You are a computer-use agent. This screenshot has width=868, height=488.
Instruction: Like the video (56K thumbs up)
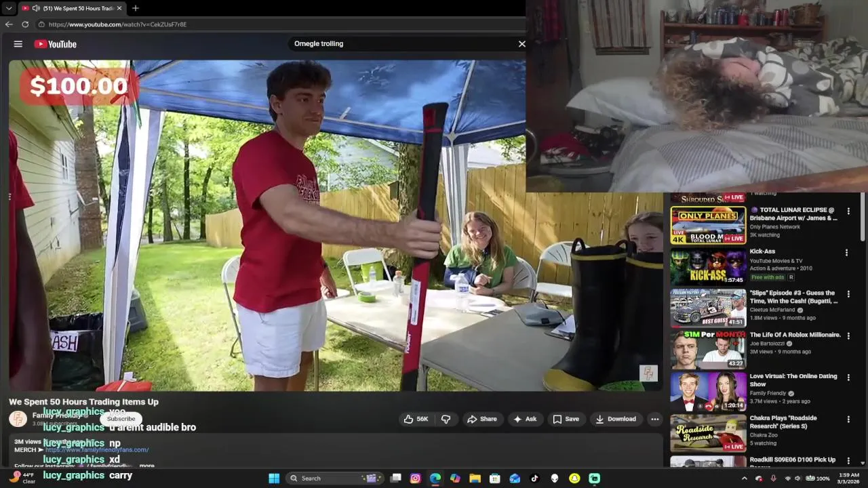click(x=416, y=419)
